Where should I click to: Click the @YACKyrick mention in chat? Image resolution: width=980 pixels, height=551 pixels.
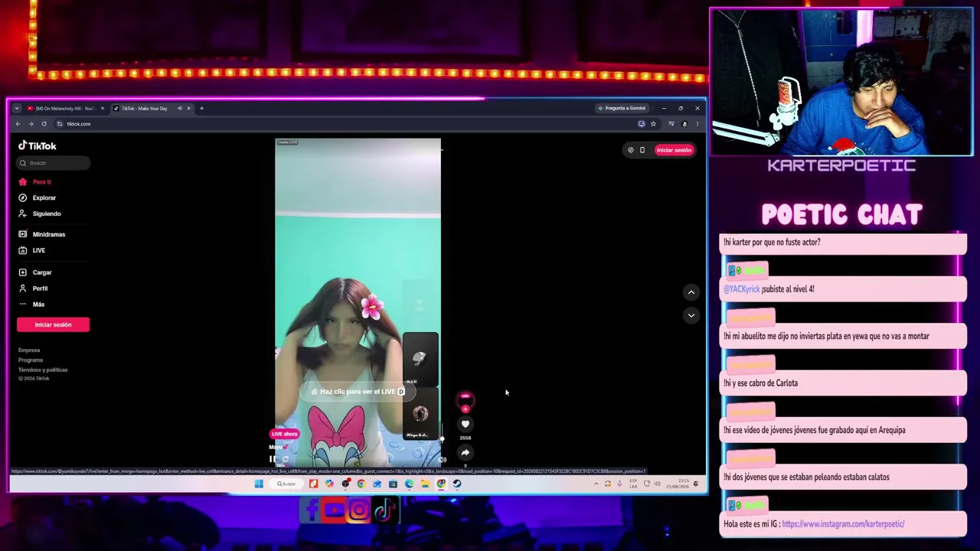tap(742, 289)
